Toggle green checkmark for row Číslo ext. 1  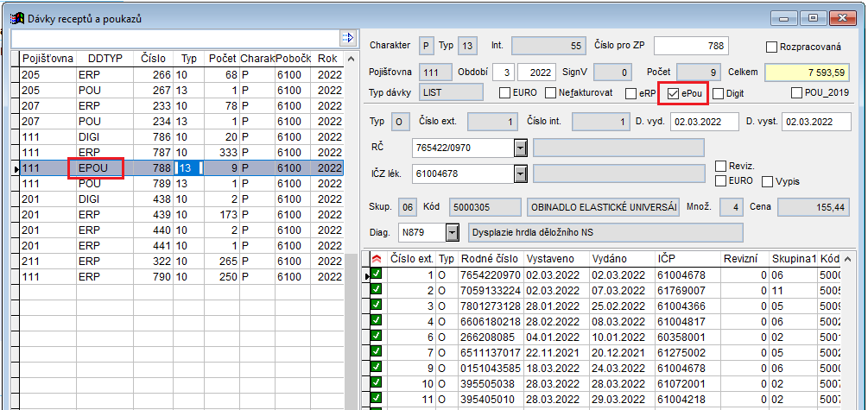coord(377,274)
